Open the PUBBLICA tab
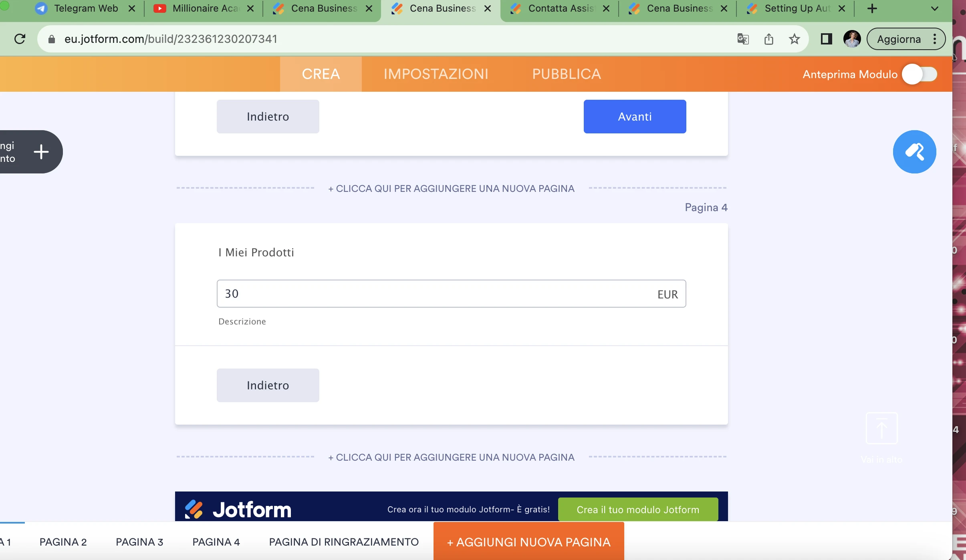The width and height of the screenshot is (966, 560). (567, 74)
